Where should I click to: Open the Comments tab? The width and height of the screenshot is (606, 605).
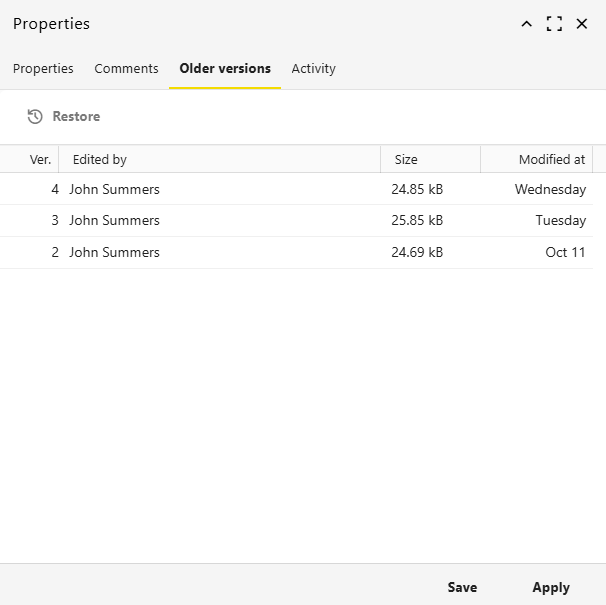pyautogui.click(x=126, y=68)
